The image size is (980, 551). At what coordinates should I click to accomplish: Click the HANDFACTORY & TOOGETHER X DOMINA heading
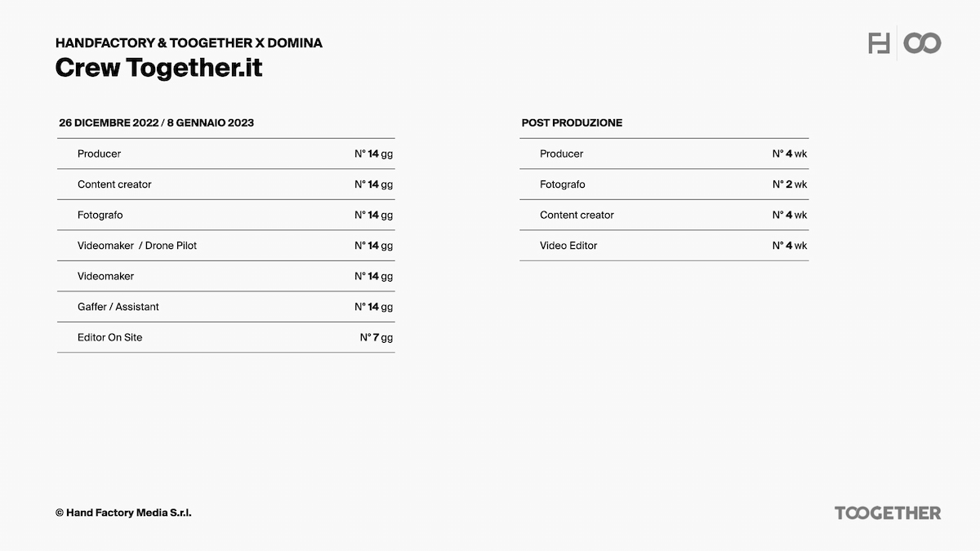coord(189,43)
